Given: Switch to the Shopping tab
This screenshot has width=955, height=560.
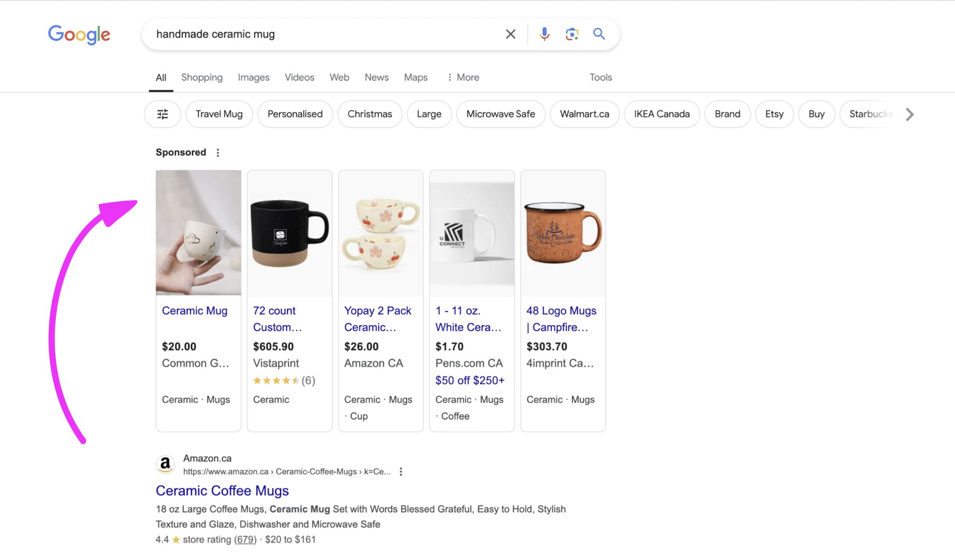Looking at the screenshot, I should (x=202, y=77).
